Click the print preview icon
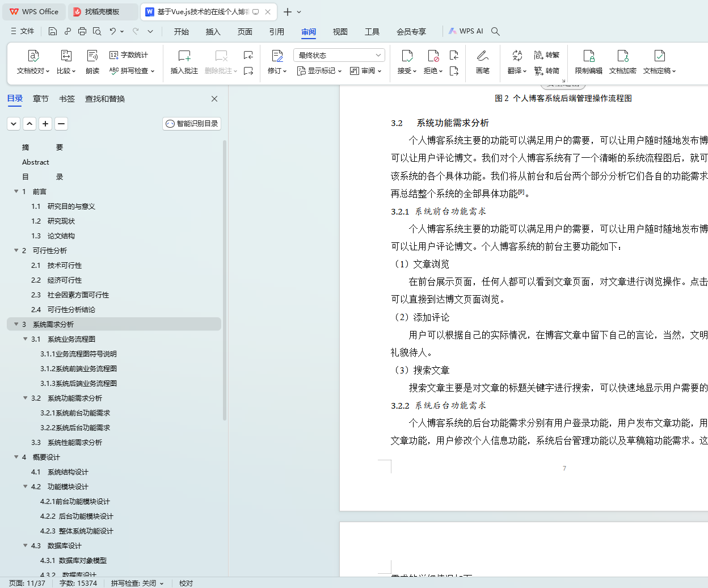This screenshot has width=708, height=588. coord(97,31)
